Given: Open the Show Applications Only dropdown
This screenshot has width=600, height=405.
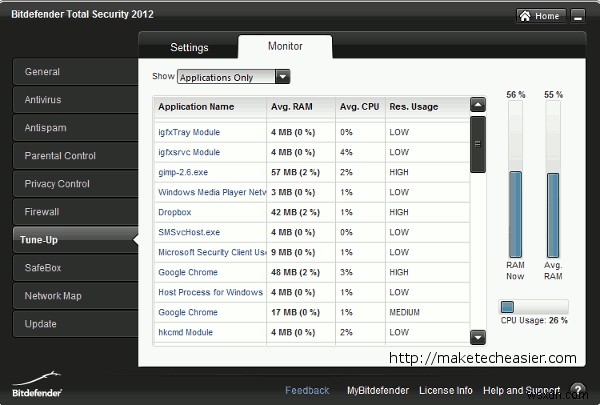Looking at the screenshot, I should (x=233, y=77).
